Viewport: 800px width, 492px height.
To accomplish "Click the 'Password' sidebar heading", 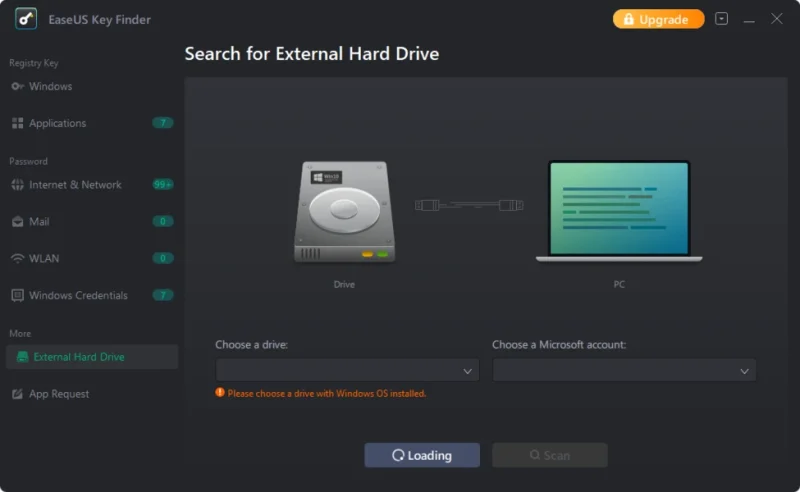I will point(28,161).
